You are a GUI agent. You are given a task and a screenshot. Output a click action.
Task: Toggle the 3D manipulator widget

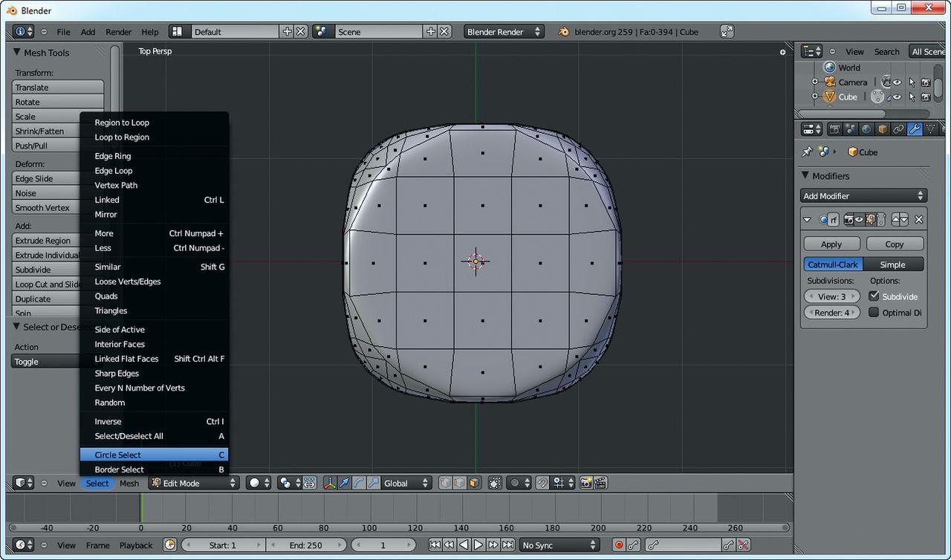(x=330, y=483)
